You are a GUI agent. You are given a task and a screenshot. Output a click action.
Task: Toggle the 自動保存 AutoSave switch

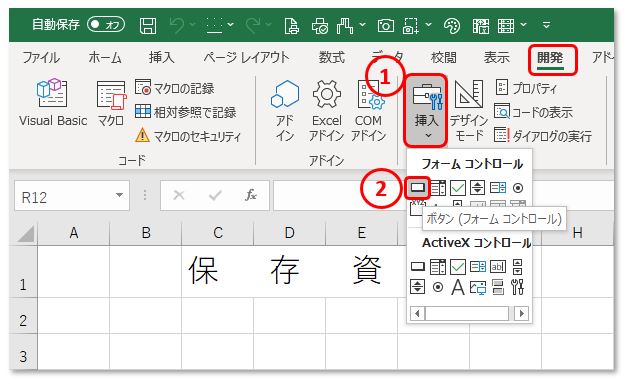(106, 25)
